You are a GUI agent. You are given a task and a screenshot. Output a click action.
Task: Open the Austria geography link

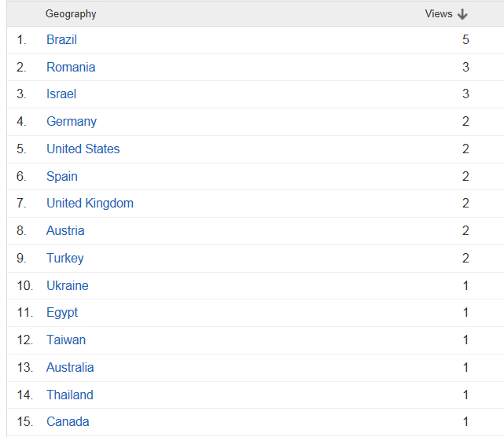click(65, 231)
